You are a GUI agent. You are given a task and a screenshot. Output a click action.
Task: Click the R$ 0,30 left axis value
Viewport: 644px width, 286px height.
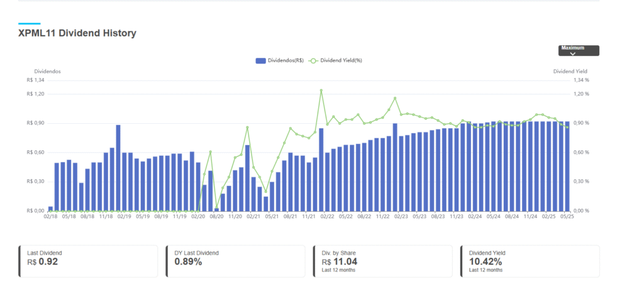[x=35, y=182]
